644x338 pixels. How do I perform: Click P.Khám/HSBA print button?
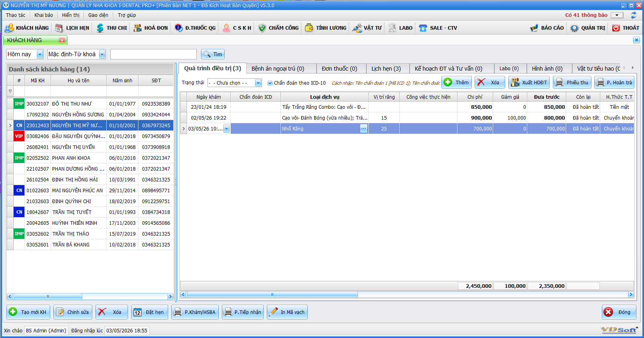(x=195, y=312)
